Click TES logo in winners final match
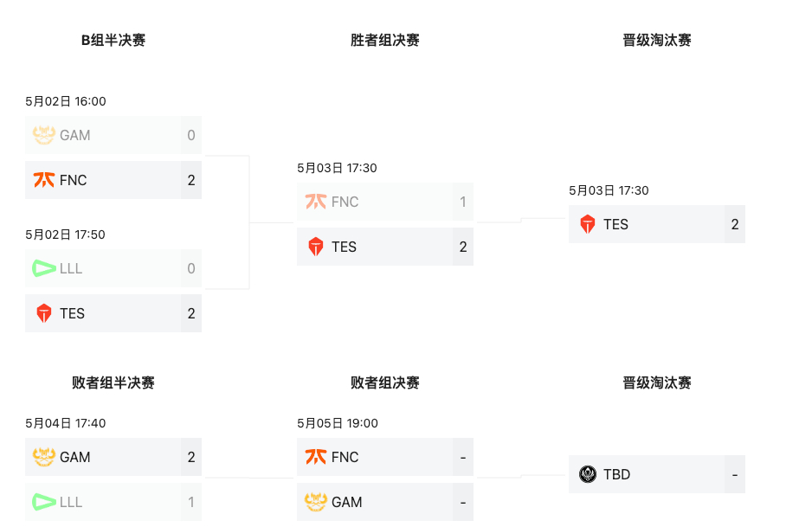This screenshot has width=812, height=527. click(x=316, y=247)
